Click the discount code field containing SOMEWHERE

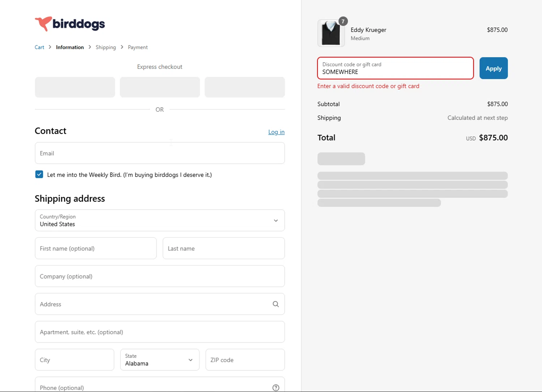pos(396,68)
